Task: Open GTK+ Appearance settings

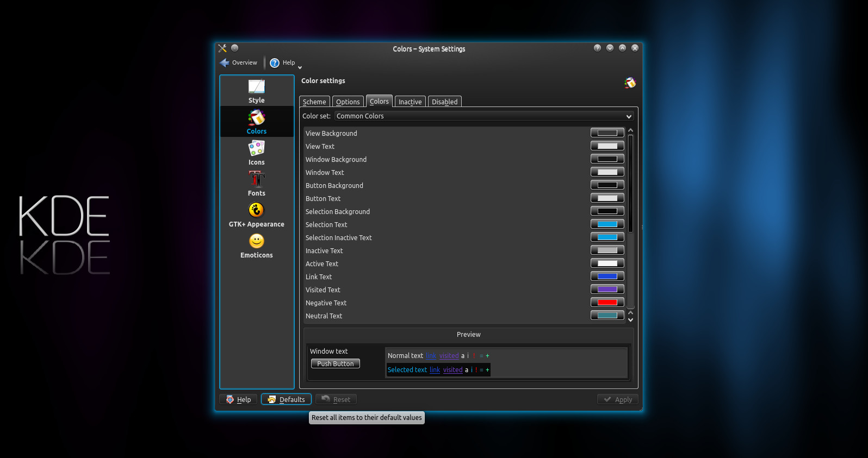Action: tap(257, 215)
